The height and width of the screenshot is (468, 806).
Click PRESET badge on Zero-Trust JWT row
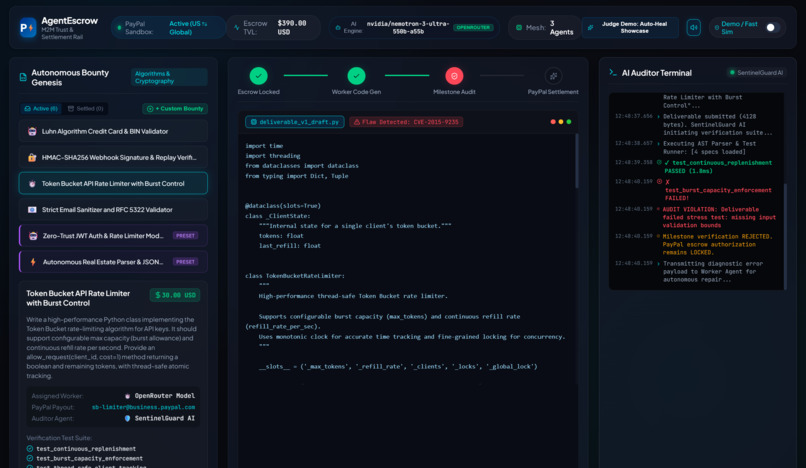185,236
